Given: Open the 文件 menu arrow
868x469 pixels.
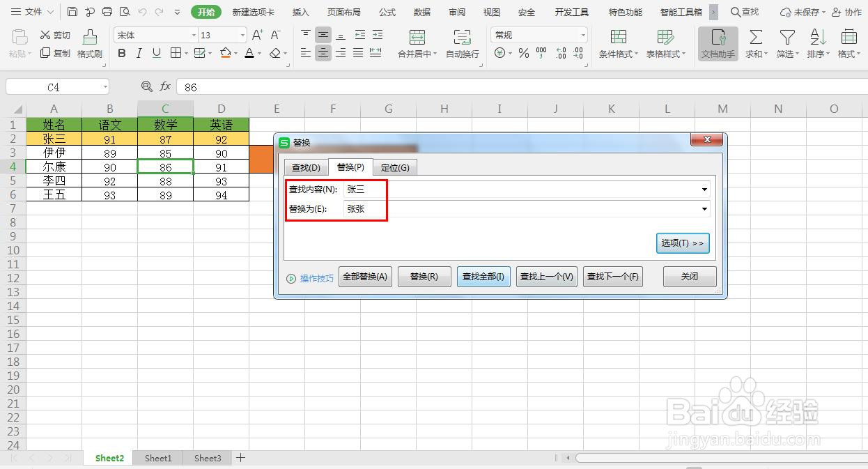Looking at the screenshot, I should tap(49, 12).
